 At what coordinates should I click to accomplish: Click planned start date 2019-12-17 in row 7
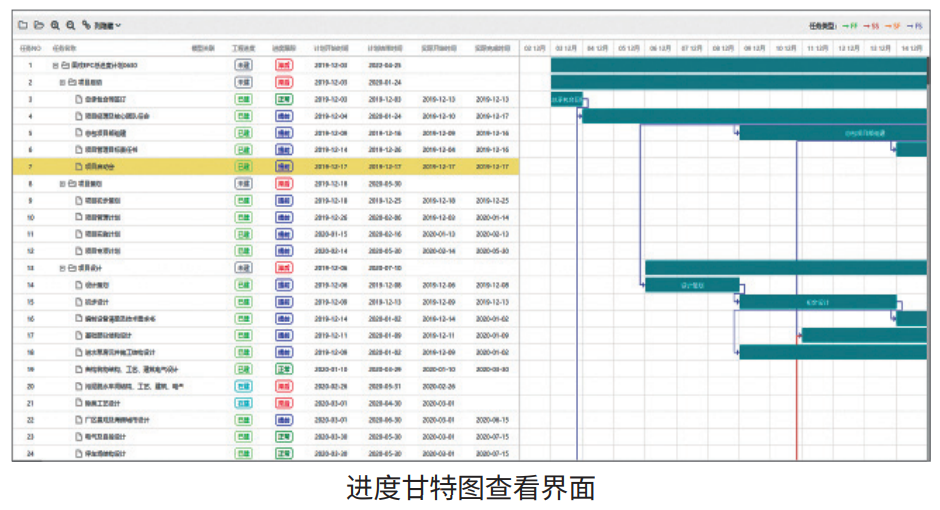click(x=331, y=167)
